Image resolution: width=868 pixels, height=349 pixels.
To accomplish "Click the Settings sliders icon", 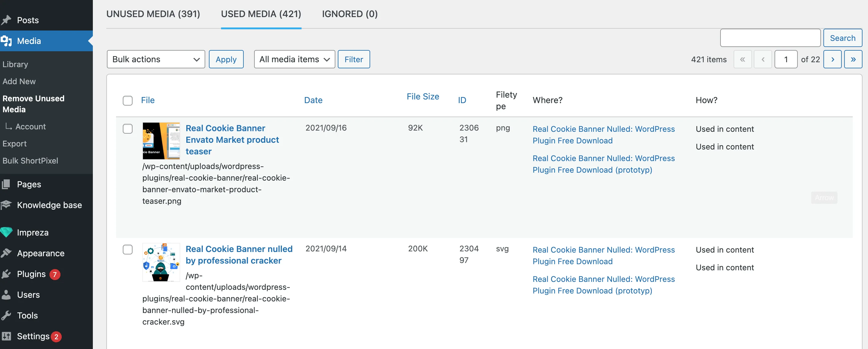I will (6, 336).
